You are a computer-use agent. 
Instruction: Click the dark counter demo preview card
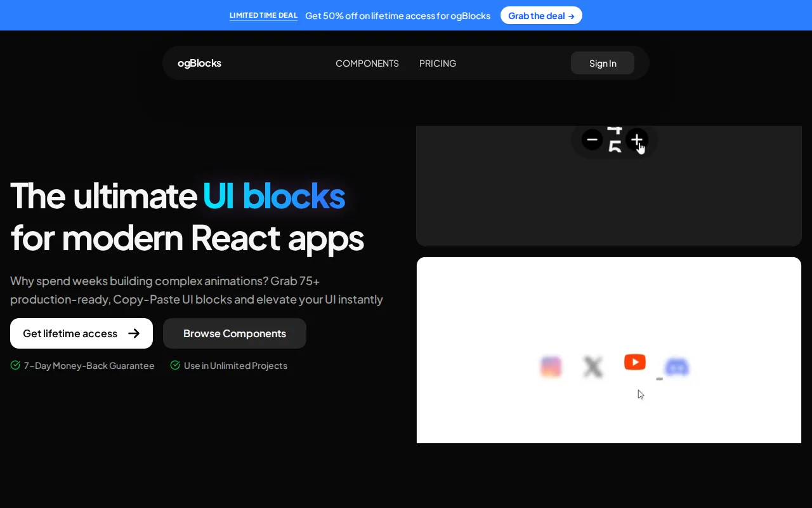tap(609, 186)
